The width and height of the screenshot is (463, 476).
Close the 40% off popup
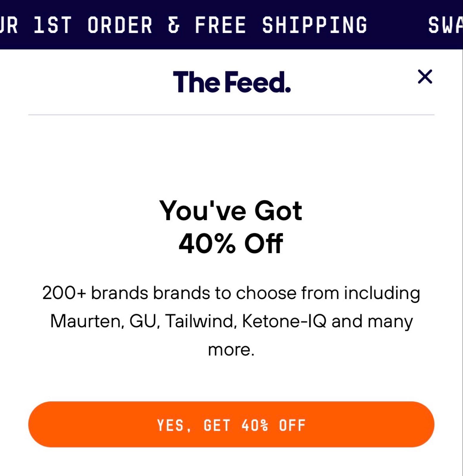[x=425, y=77]
